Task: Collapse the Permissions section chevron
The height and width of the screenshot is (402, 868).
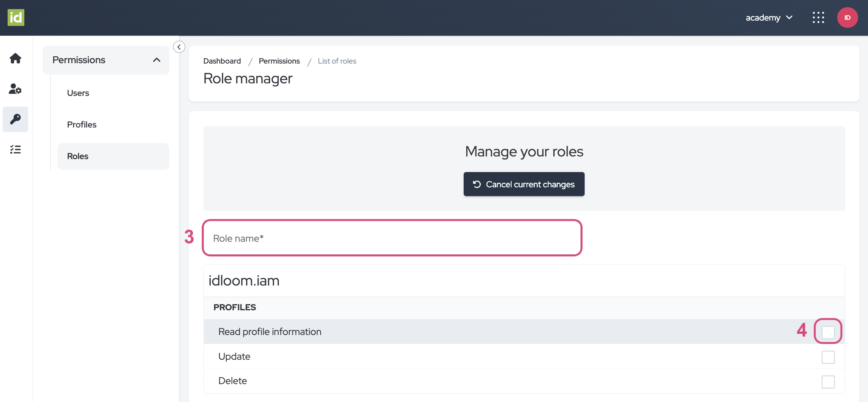Action: (157, 60)
